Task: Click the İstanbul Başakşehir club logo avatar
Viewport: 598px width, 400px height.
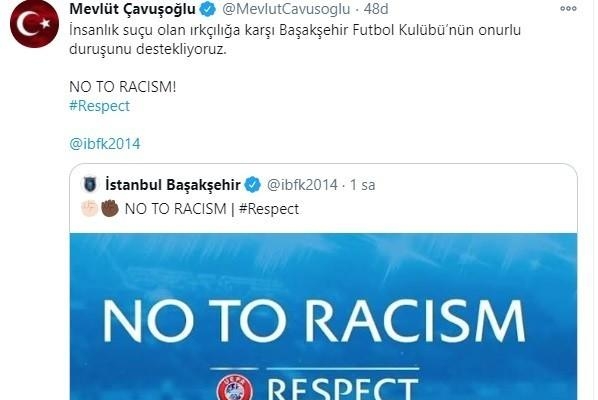Action: pyautogui.click(x=90, y=185)
